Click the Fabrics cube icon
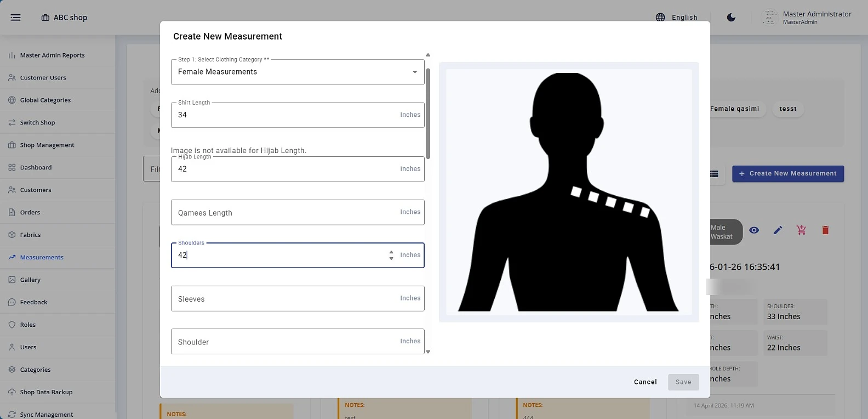 click(12, 235)
